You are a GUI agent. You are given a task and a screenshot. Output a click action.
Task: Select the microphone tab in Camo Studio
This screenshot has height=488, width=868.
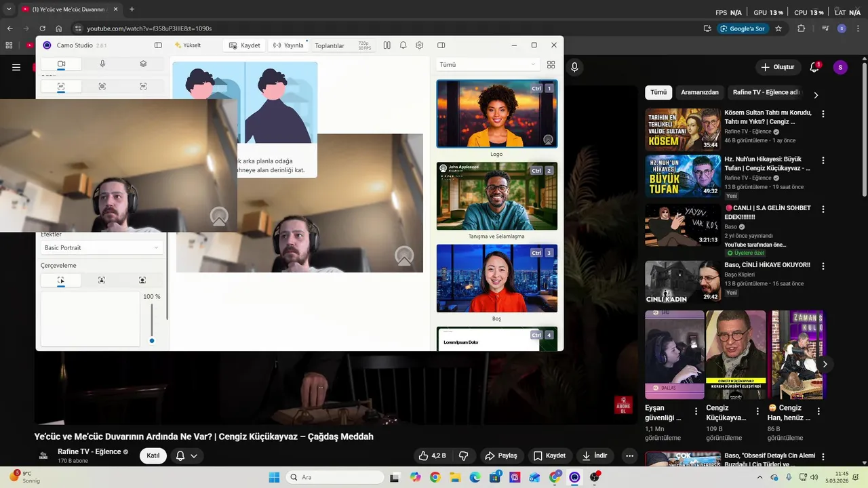point(102,64)
